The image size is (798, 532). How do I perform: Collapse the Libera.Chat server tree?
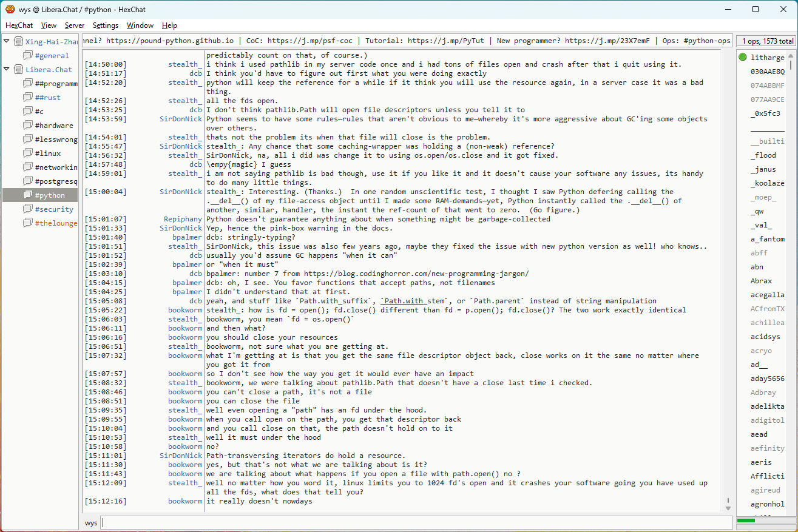7,70
